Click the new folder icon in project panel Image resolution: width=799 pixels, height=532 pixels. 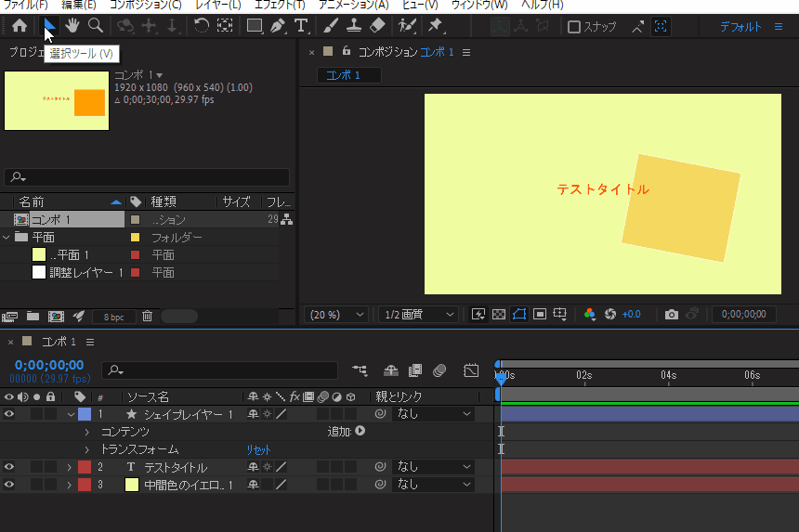(33, 317)
